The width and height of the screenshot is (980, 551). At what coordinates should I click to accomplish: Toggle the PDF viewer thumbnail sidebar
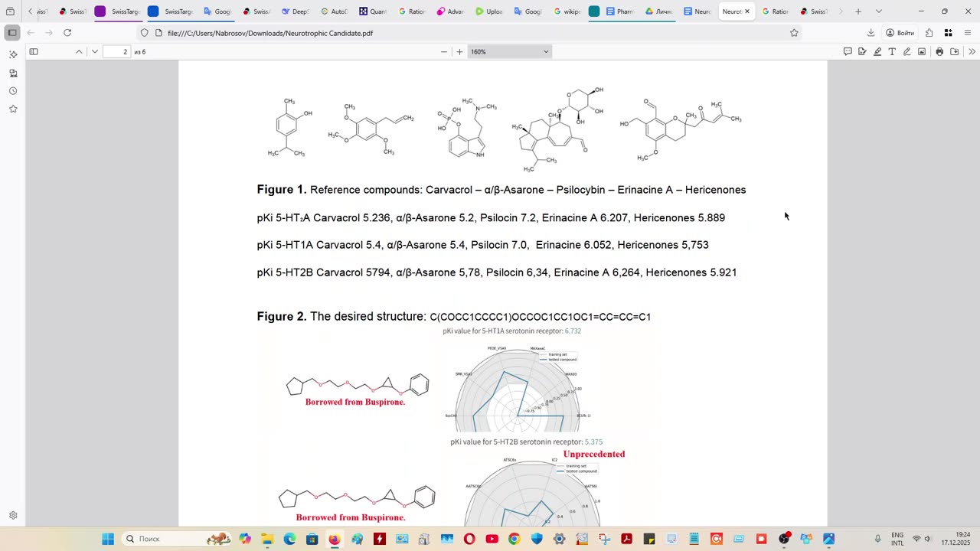(34, 51)
